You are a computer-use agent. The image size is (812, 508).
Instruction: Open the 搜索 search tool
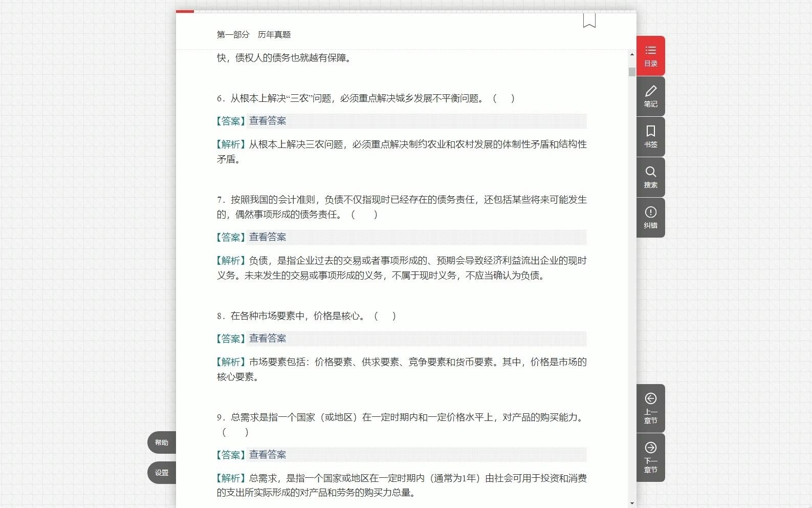[650, 177]
